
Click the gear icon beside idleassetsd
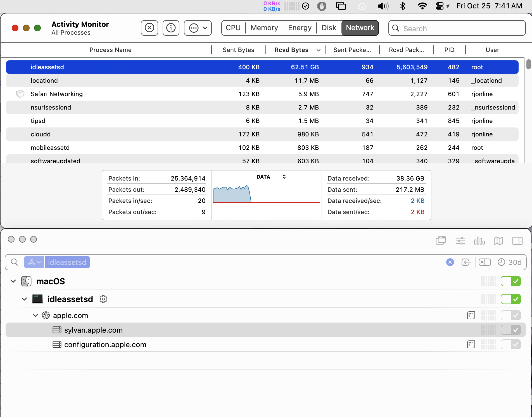103,299
